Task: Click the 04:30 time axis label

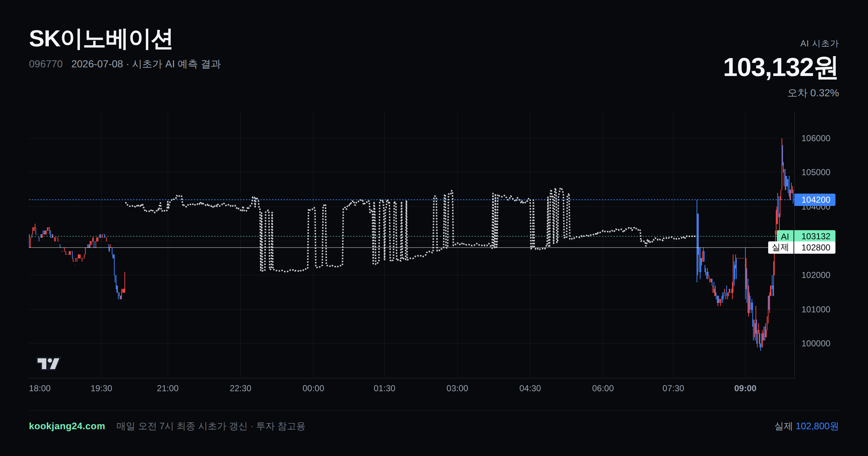Action: (x=530, y=388)
